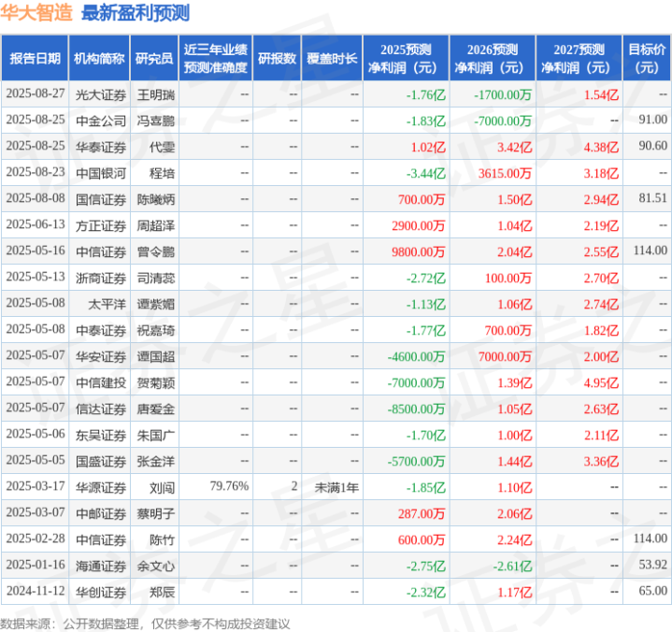The image size is (672, 632).
Task: Click the 79.76% accuracy value
Action: pos(229,486)
